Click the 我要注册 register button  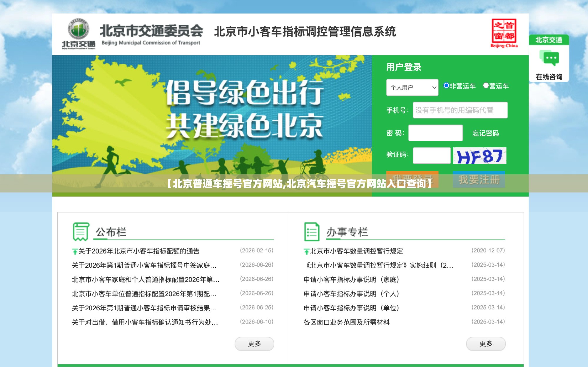coord(479,179)
